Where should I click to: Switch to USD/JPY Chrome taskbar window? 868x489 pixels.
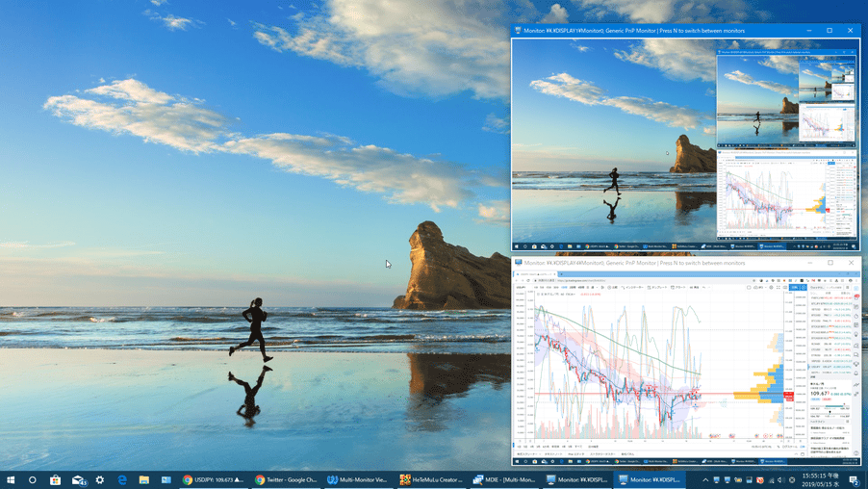[x=213, y=479]
